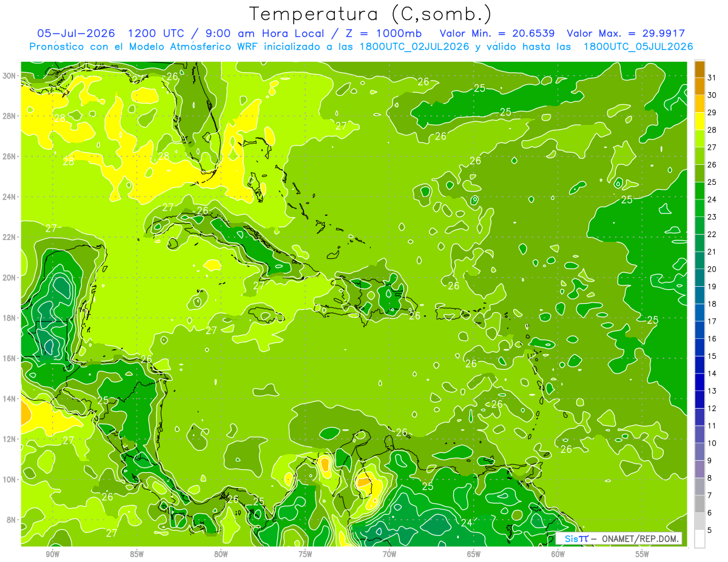Click the color scale label 31
The height and width of the screenshot is (562, 728).
click(x=713, y=78)
